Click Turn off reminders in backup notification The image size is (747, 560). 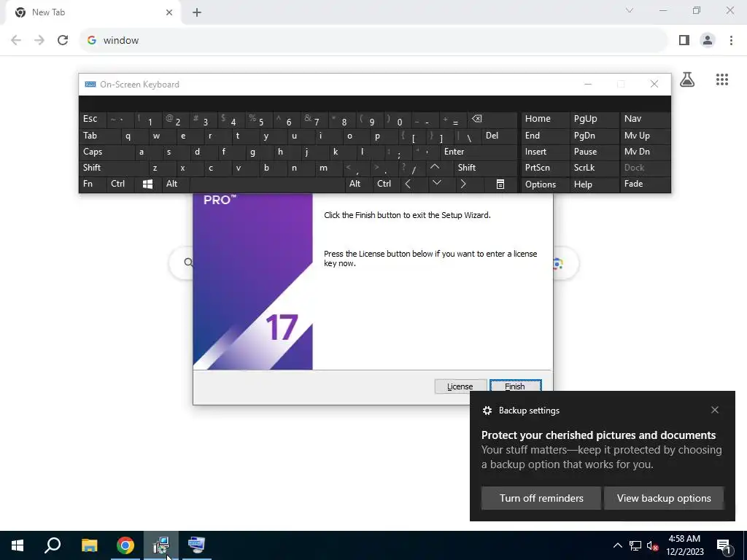point(541,498)
